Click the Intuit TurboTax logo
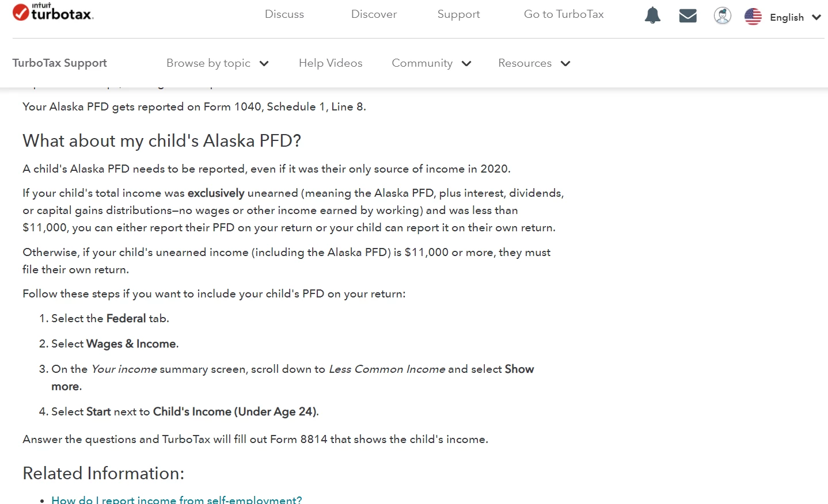The width and height of the screenshot is (828, 504). (x=53, y=12)
